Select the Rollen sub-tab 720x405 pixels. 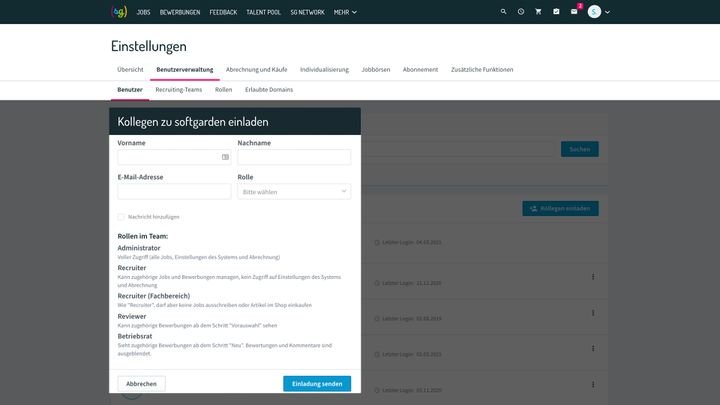click(x=223, y=90)
